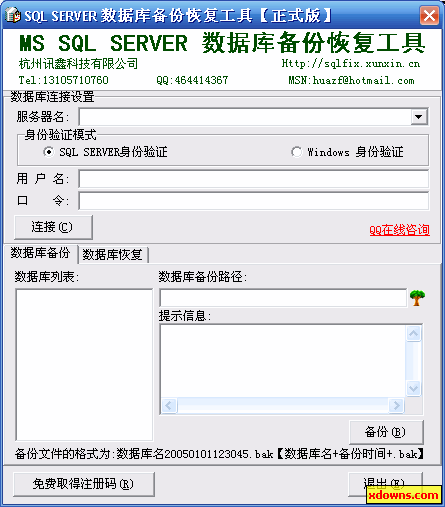Screen dimensions: 445x507
Task: Click the tree icon to browse backup path
Action: tap(417, 298)
